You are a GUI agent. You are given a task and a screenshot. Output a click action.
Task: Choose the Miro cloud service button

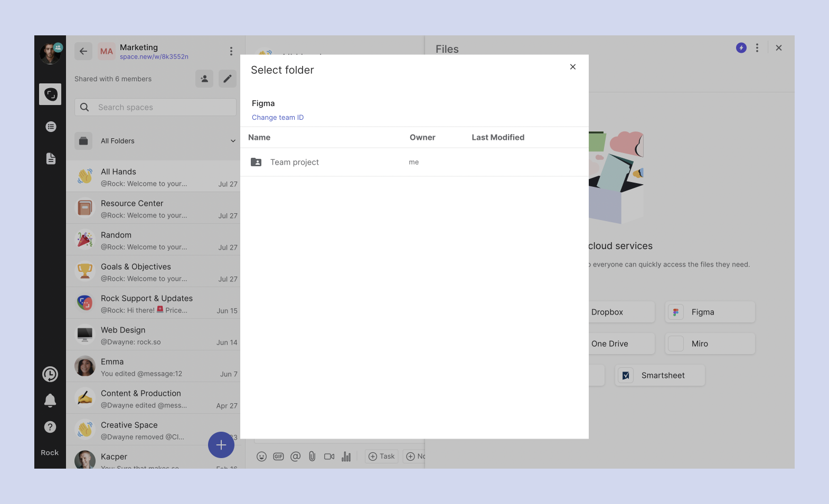[x=710, y=344]
